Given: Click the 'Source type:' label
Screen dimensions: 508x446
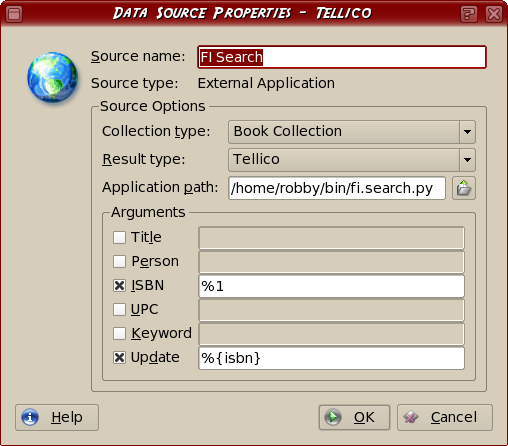Looking at the screenshot, I should [135, 83].
